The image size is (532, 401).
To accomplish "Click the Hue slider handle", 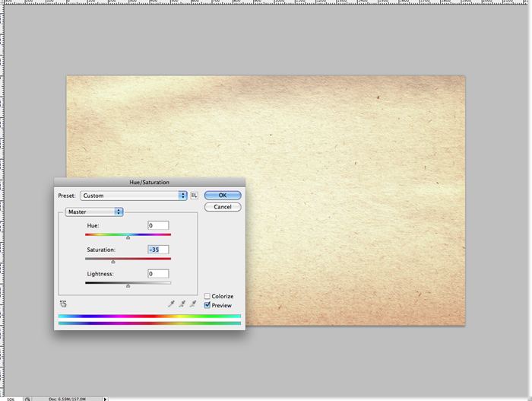I will 128,237.
